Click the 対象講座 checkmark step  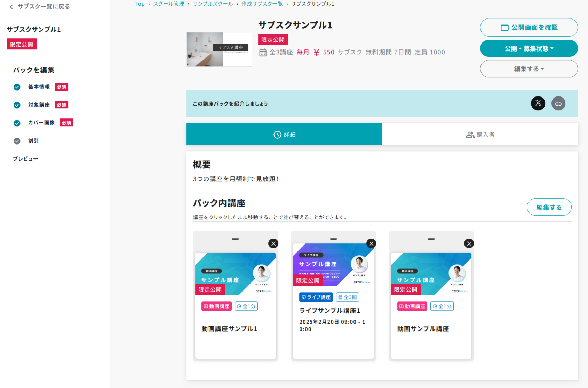17,105
